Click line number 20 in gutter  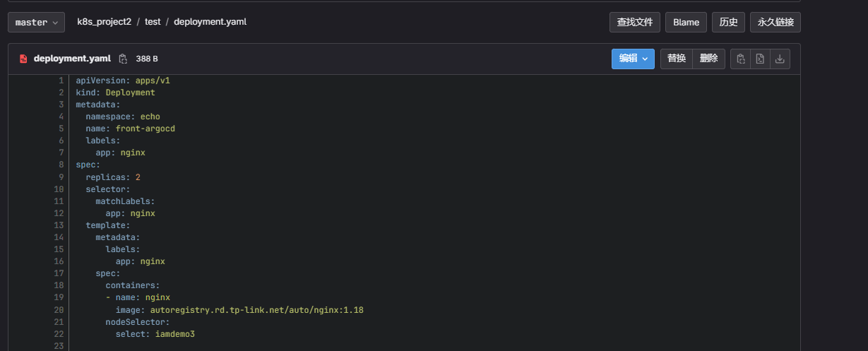coord(59,310)
